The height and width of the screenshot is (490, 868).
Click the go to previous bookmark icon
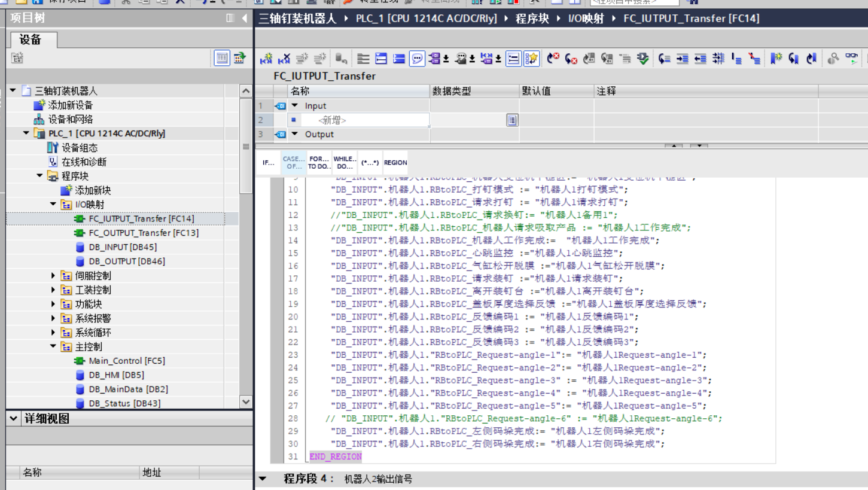click(812, 59)
